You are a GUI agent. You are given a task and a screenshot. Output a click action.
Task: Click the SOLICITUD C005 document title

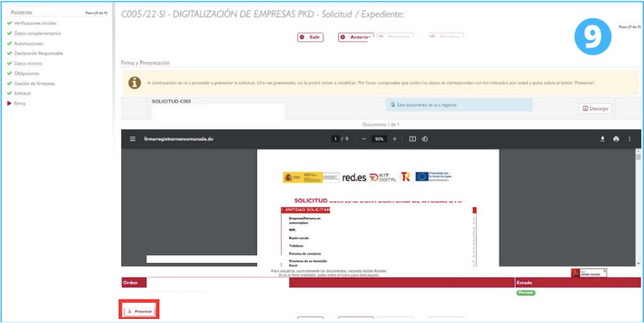click(171, 102)
